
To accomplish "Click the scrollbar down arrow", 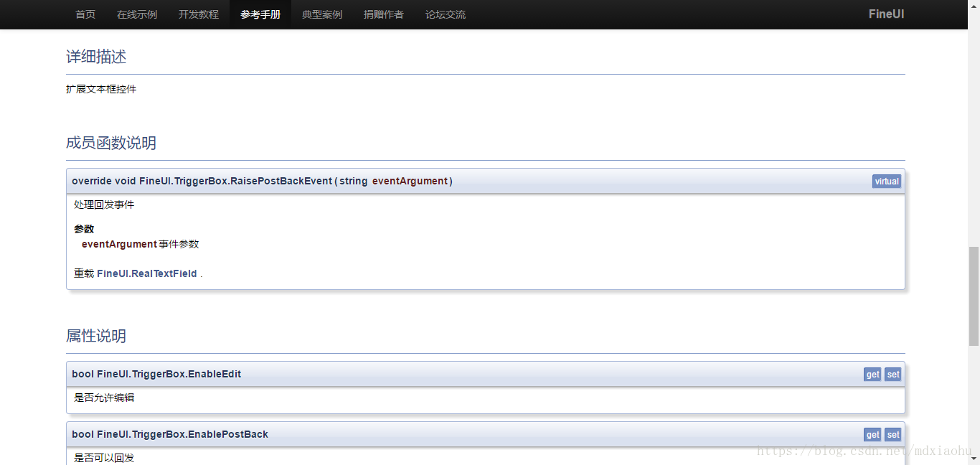I will point(974,459).
